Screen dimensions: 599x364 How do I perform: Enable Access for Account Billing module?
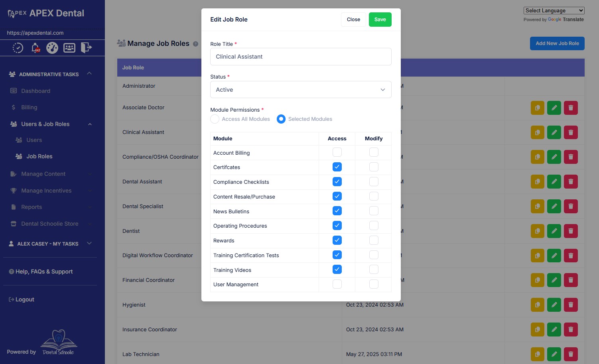(x=337, y=152)
